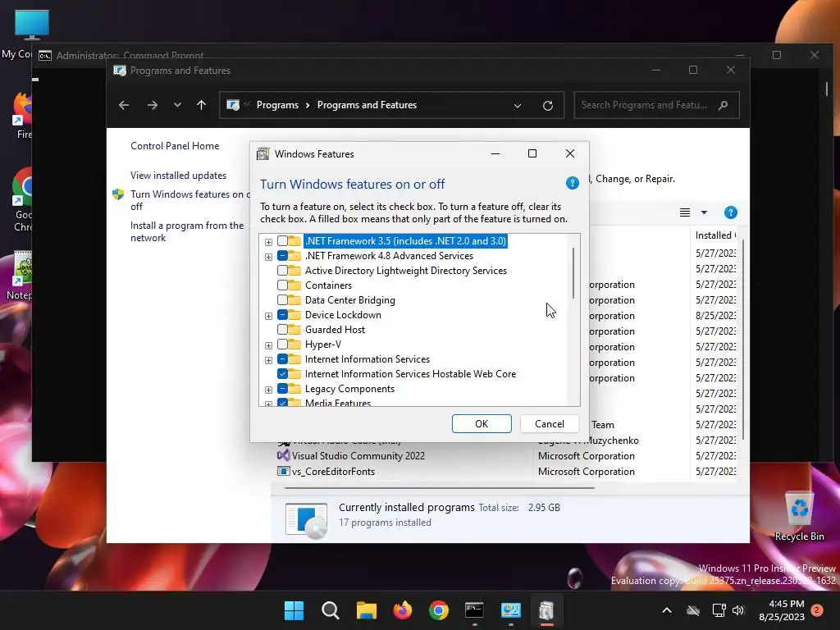Screen dimensions: 840x630
Task: Click the programs list horizontal scrollbar
Action: (440, 488)
